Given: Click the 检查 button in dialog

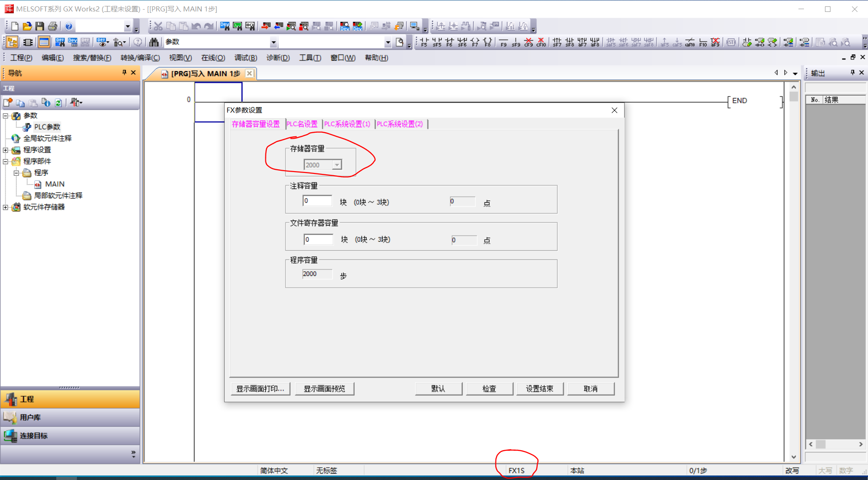Looking at the screenshot, I should [x=489, y=388].
